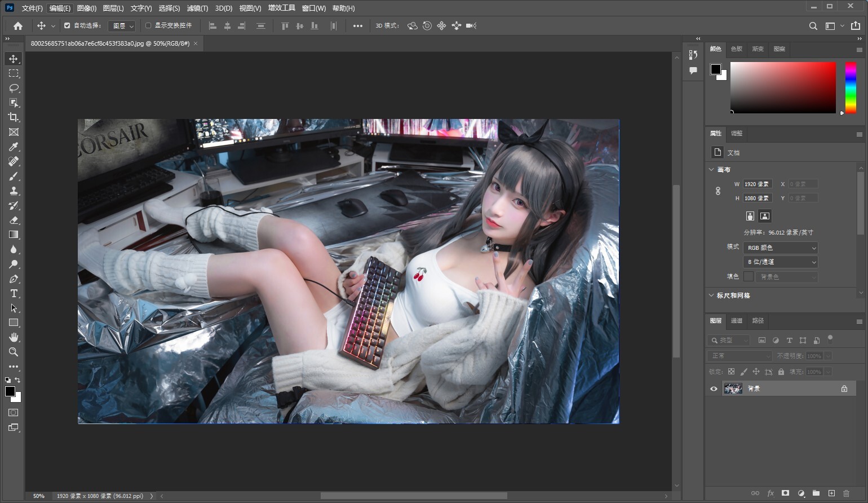Open the 图像(I) menu
The image size is (868, 503).
pos(86,8)
